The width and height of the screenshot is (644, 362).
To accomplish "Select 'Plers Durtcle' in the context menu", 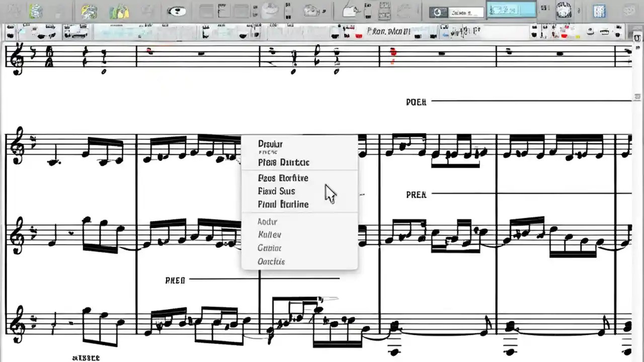I will point(283,162).
